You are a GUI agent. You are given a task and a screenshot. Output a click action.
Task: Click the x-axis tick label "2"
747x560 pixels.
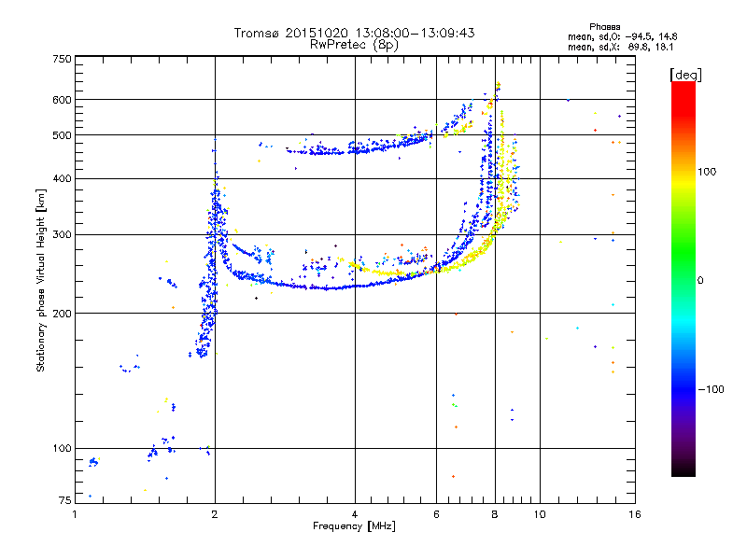[215, 514]
